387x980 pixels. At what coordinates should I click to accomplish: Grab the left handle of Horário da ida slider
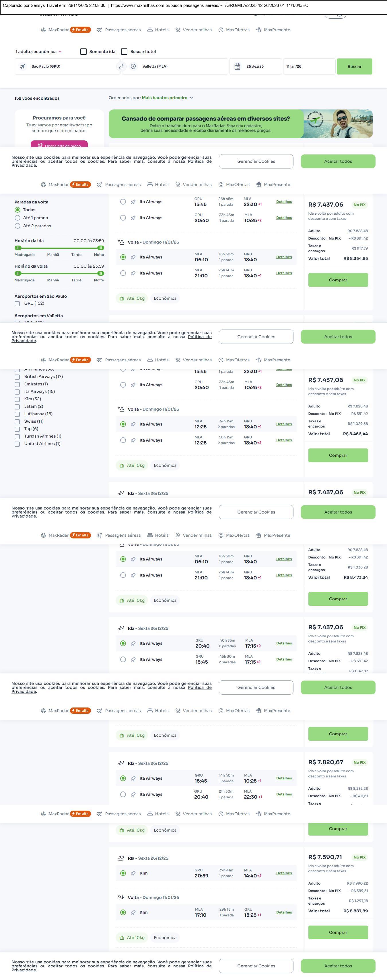pos(18,248)
